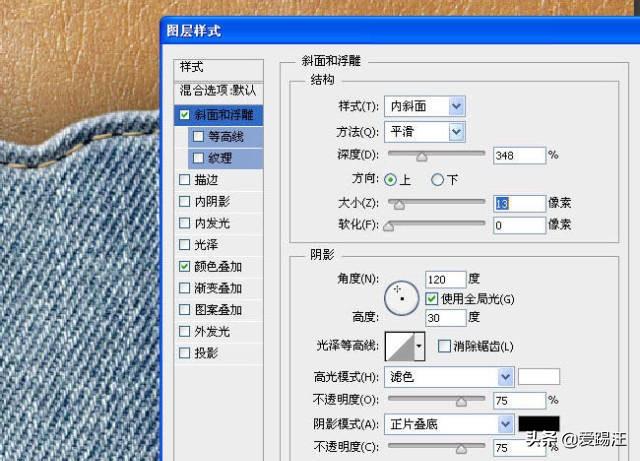The image size is (640, 461).
Task: Click the 大小 pixel value field
Action: [519, 203]
